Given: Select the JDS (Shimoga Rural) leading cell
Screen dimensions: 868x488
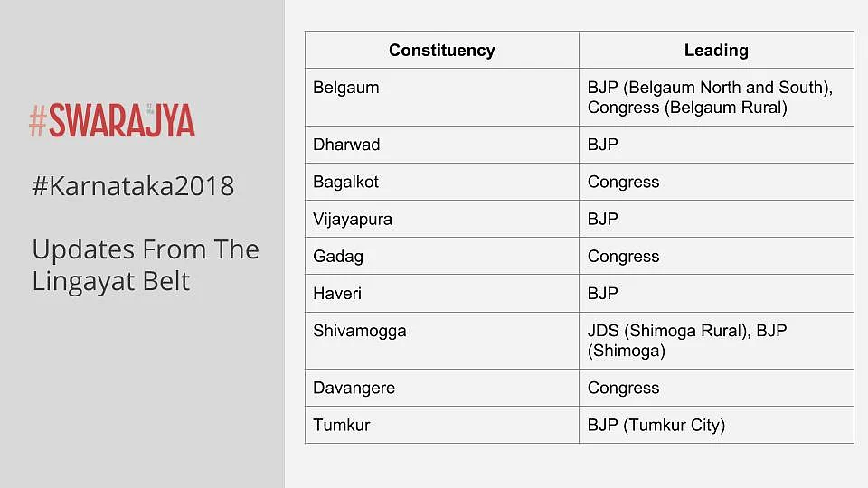Looking at the screenshot, I should pyautogui.click(x=716, y=341).
